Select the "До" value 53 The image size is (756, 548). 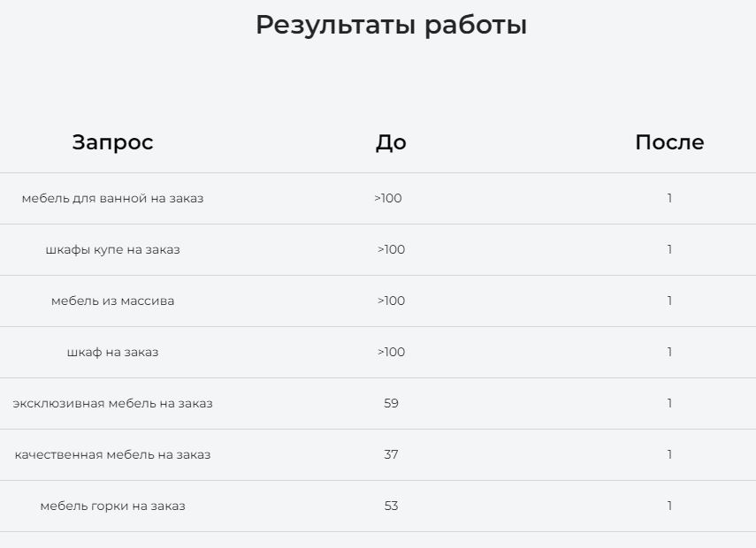[391, 506]
